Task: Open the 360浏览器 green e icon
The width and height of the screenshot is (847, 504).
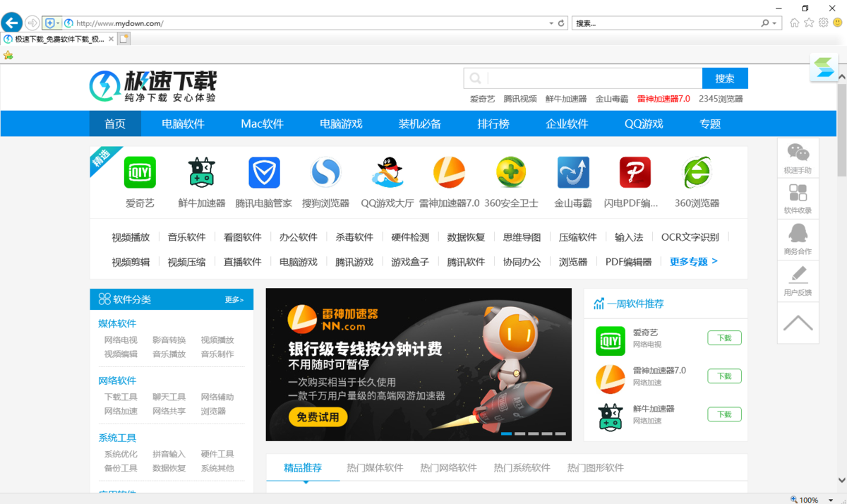Action: point(697,172)
